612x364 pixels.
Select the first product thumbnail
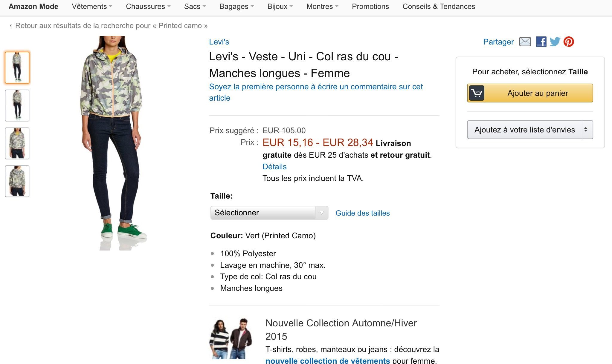click(17, 67)
